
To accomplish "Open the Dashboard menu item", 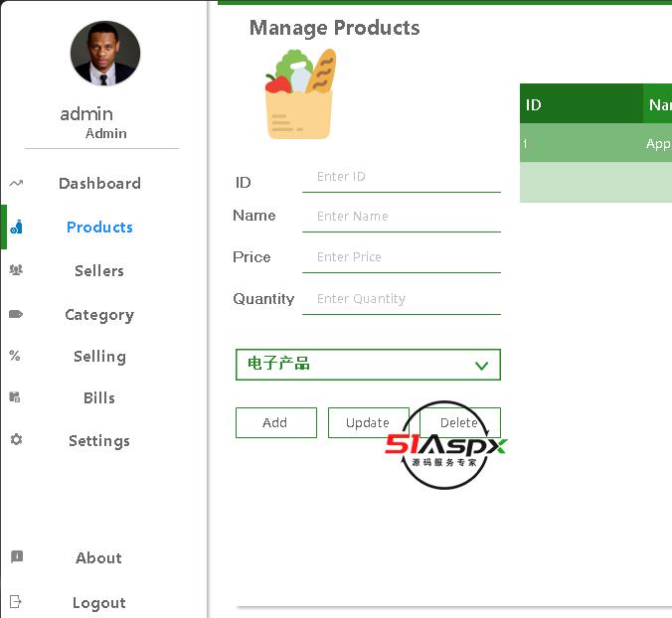I will [99, 183].
